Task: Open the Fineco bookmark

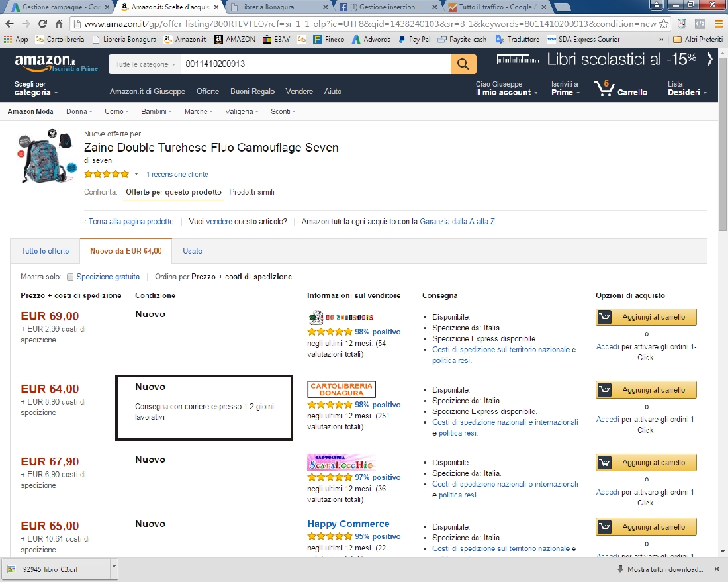Action: coord(329,40)
